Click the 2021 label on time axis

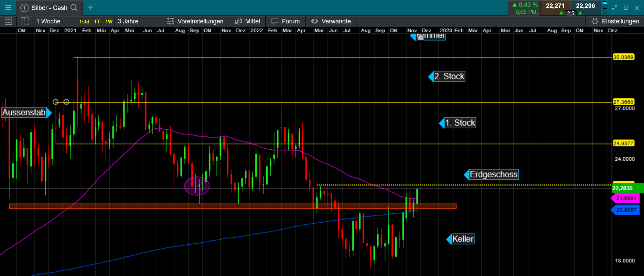pyautogui.click(x=70, y=31)
